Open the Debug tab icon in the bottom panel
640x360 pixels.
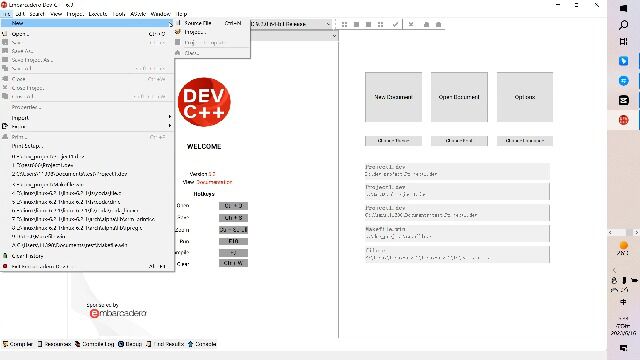tap(130, 344)
